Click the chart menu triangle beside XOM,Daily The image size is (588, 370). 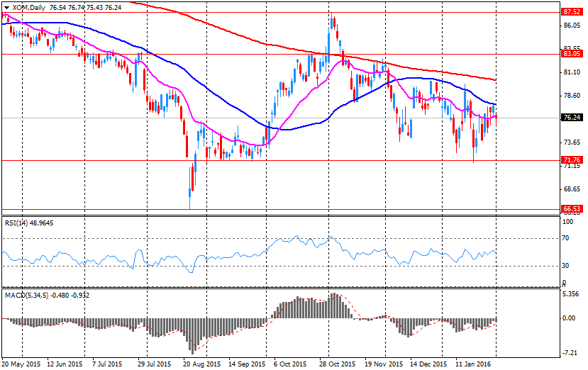[x=6, y=8]
